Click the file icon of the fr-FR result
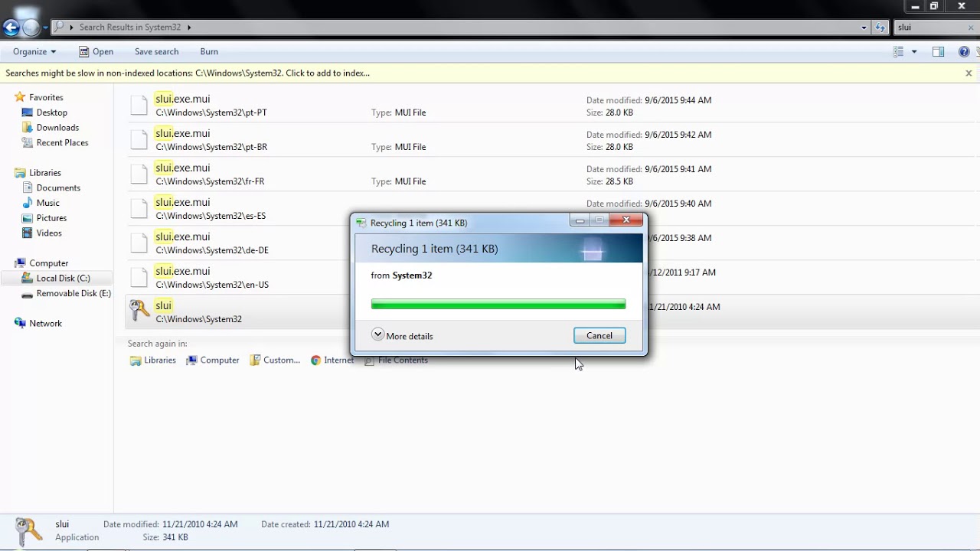The image size is (980, 551). pyautogui.click(x=139, y=174)
